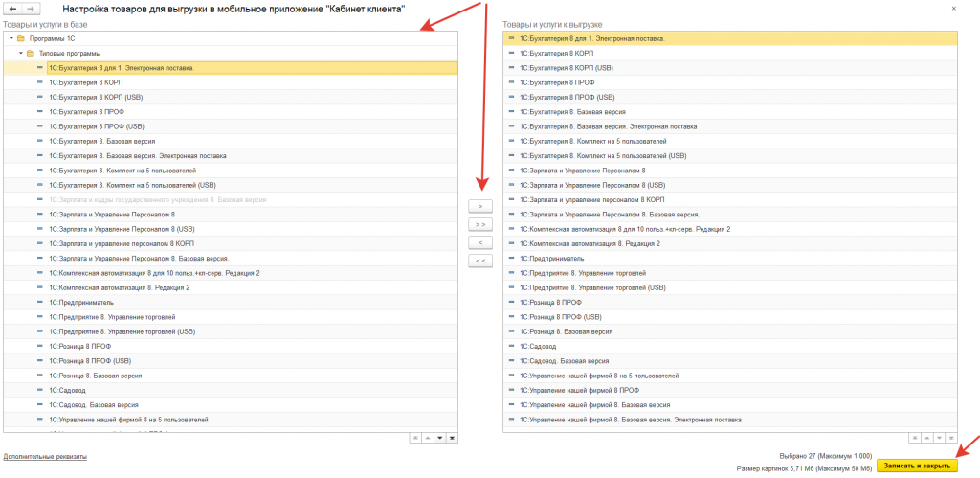The height and width of the screenshot is (478, 980).
Task: Select grayed 'Зарплата и кадры государственного учреждения 8' row
Action: coord(231,200)
